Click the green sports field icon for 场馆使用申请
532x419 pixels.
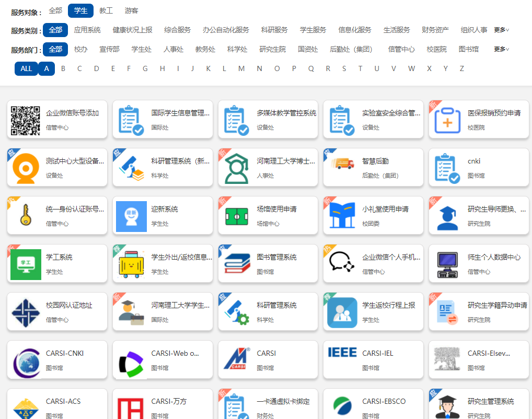(x=237, y=216)
